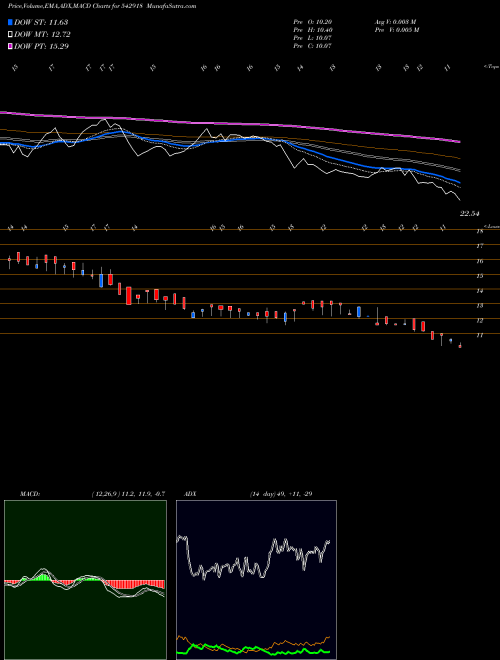Select the 'DOW MT: 12.72' legend label

coord(42,35)
